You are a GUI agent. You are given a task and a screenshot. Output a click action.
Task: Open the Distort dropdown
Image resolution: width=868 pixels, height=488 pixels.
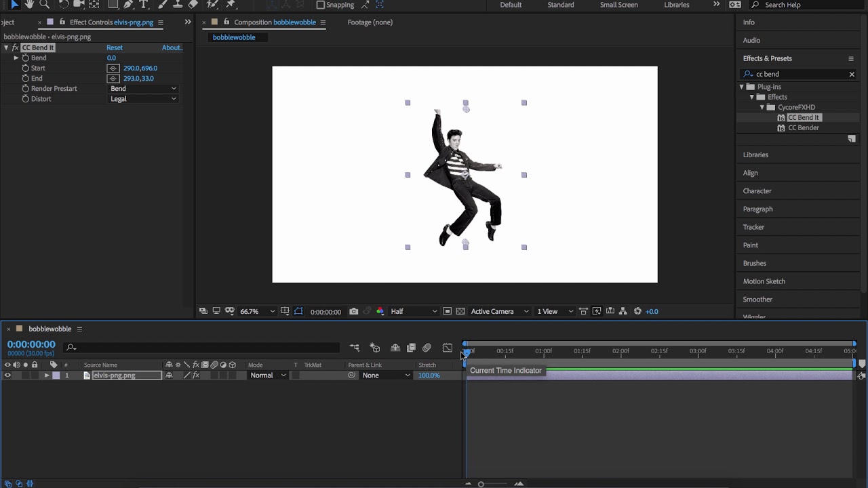click(143, 99)
